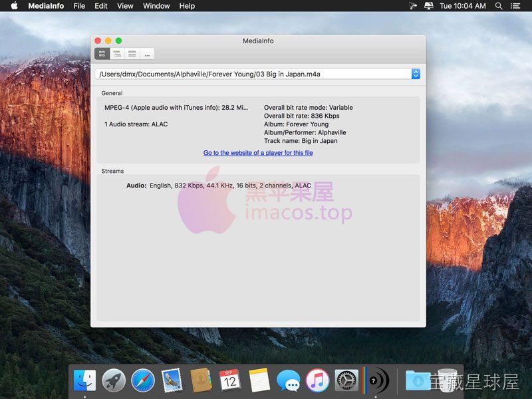Open Contacts book in the Dock
The image size is (532, 399).
click(201, 380)
